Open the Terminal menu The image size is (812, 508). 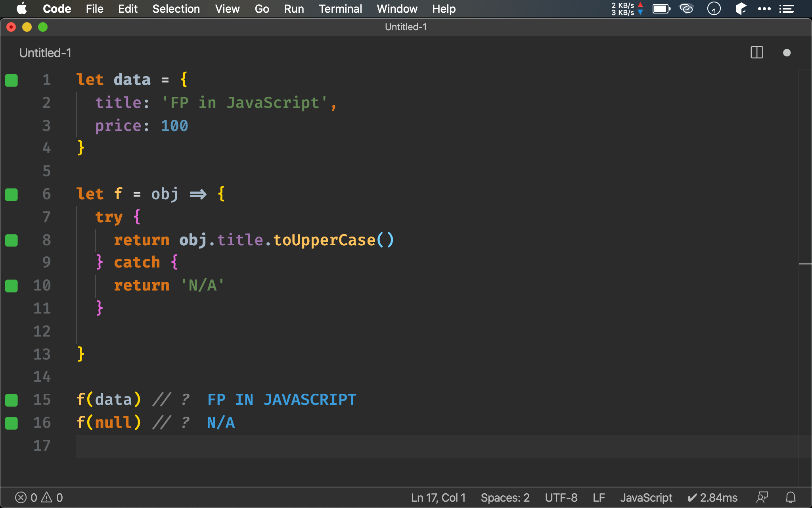(340, 9)
